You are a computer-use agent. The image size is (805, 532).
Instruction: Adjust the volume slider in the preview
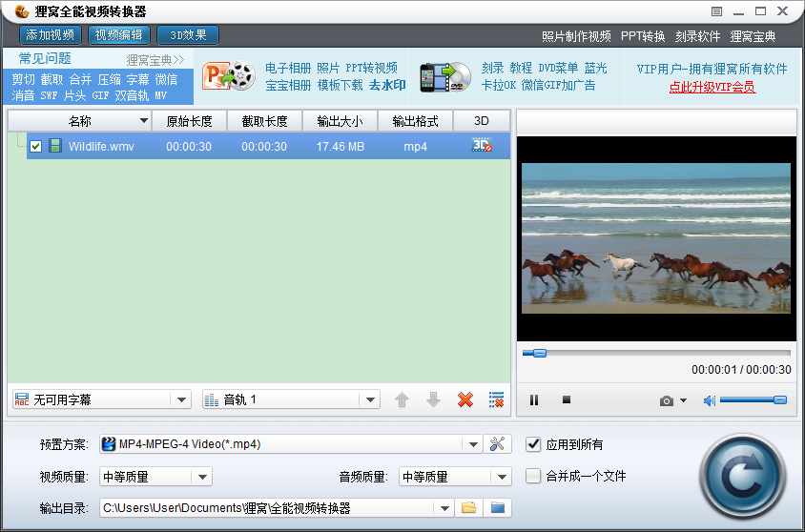tap(753, 400)
